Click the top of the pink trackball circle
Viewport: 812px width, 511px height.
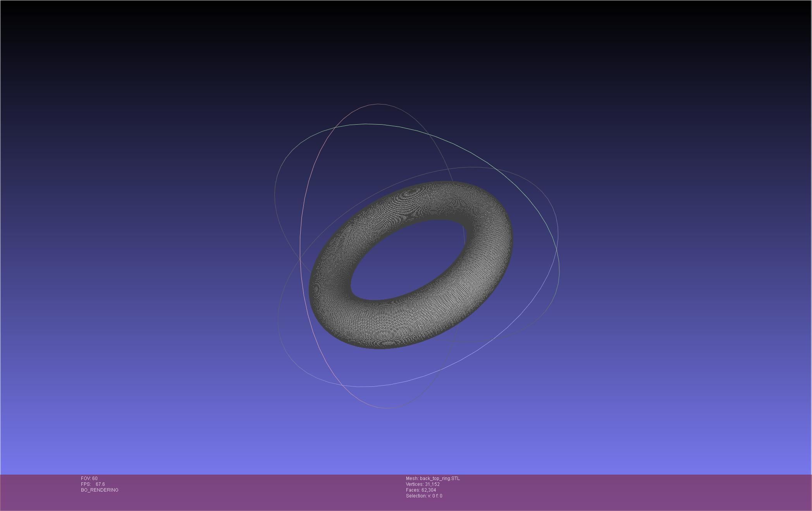point(378,104)
